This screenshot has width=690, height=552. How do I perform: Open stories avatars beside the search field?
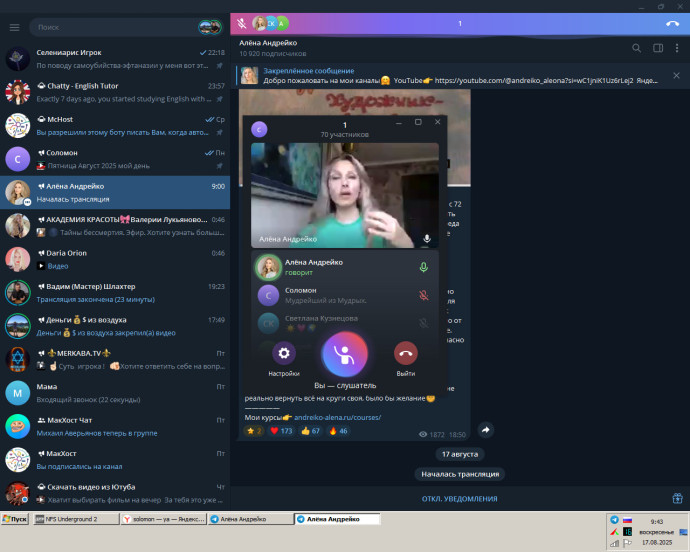210,27
